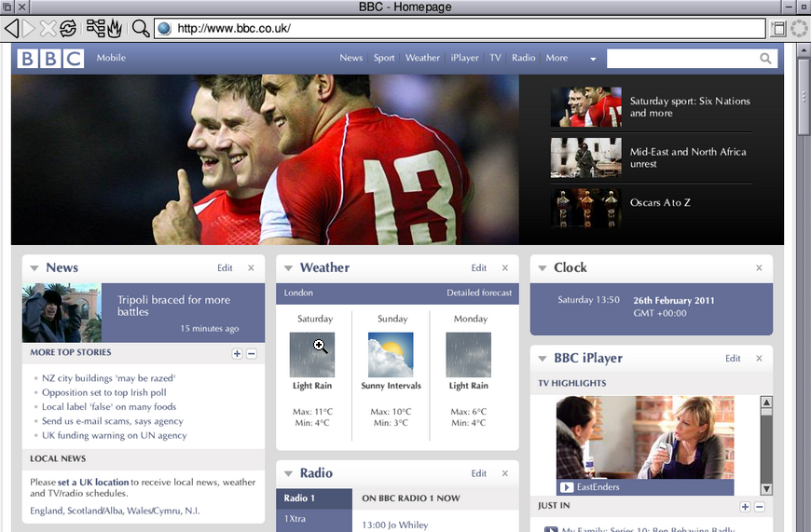Screen dimensions: 811x532
Task: Close the News widget
Action: point(251,267)
